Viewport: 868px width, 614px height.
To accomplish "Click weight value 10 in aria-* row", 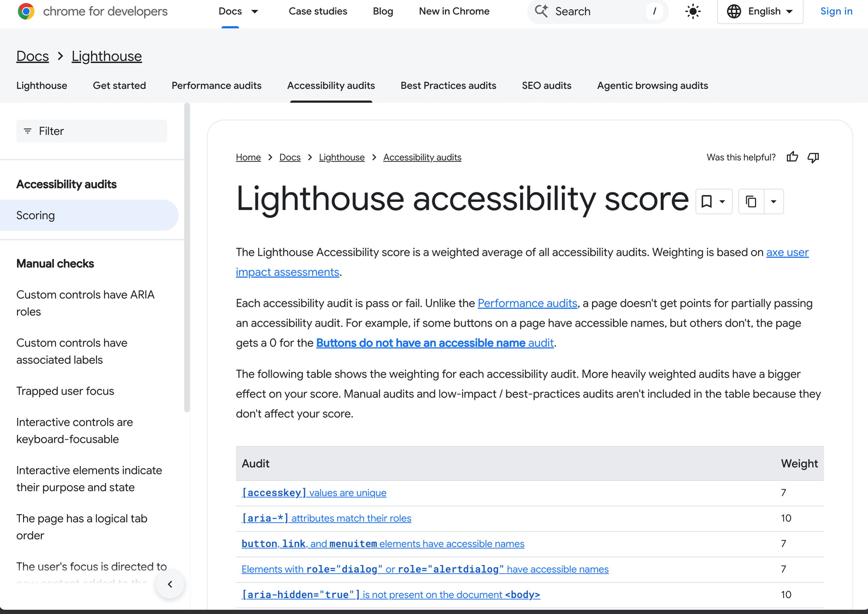I will 786,518.
